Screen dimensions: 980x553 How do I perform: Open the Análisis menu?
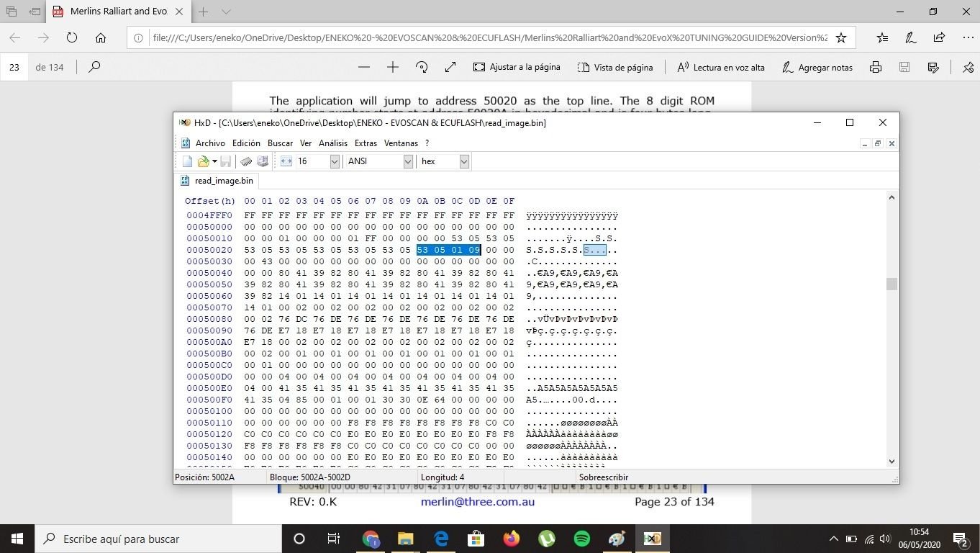pos(332,143)
